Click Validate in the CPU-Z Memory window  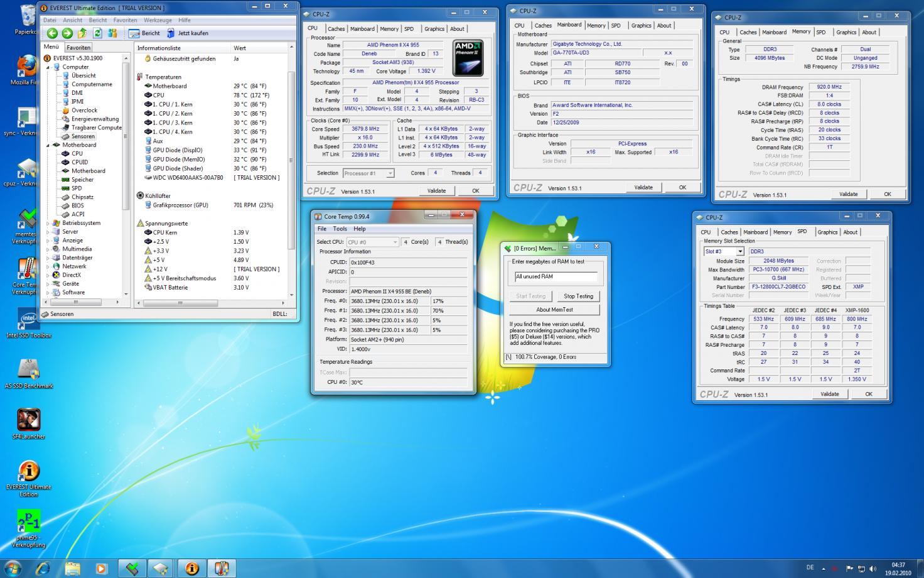(x=848, y=194)
